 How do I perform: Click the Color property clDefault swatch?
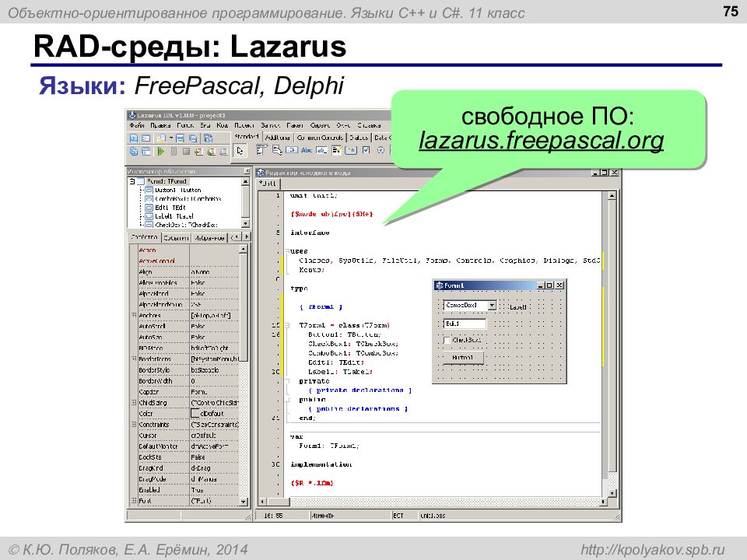pos(195,413)
